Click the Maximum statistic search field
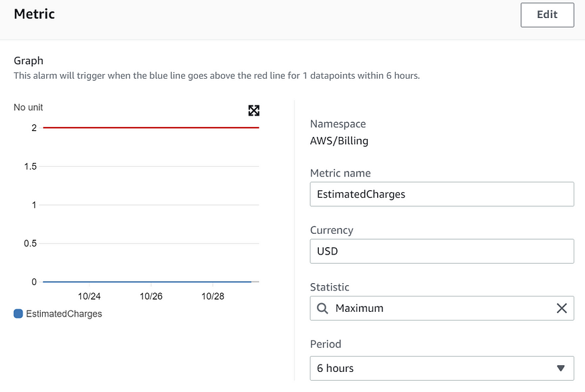 [442, 308]
